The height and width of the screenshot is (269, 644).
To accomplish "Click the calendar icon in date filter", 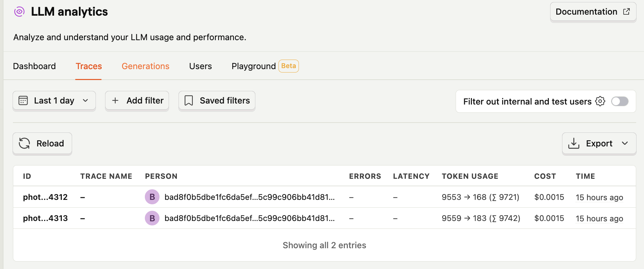I will (x=23, y=101).
